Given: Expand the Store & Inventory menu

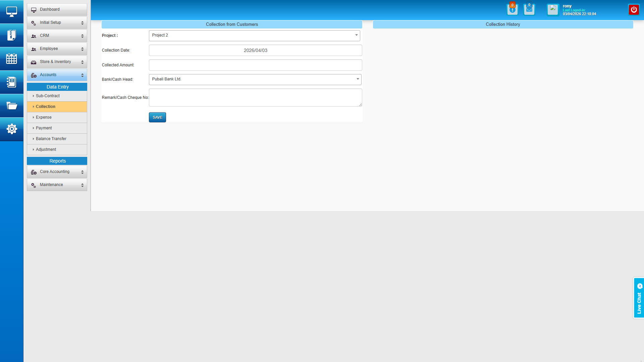Looking at the screenshot, I should pyautogui.click(x=57, y=62).
